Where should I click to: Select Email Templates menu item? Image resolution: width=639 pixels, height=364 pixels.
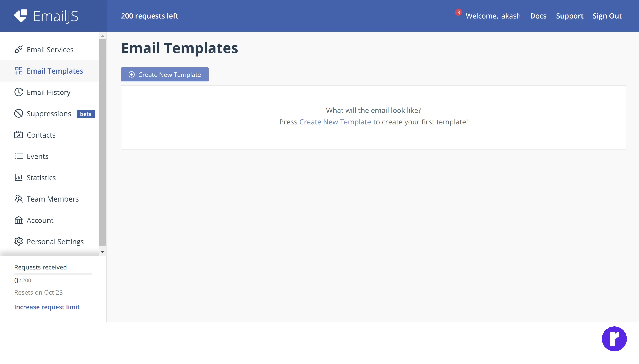50,71
